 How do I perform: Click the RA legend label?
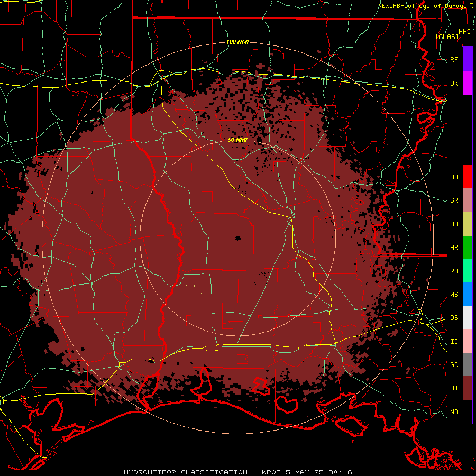(454, 271)
